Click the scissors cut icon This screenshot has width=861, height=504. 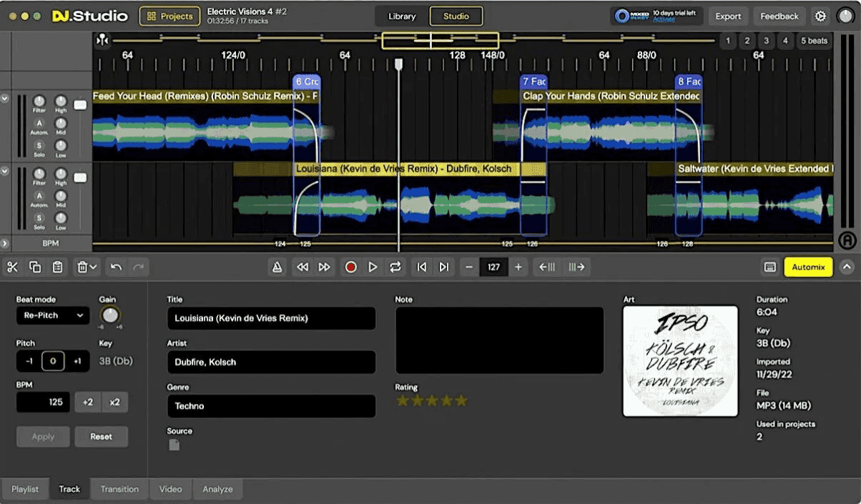(13, 267)
